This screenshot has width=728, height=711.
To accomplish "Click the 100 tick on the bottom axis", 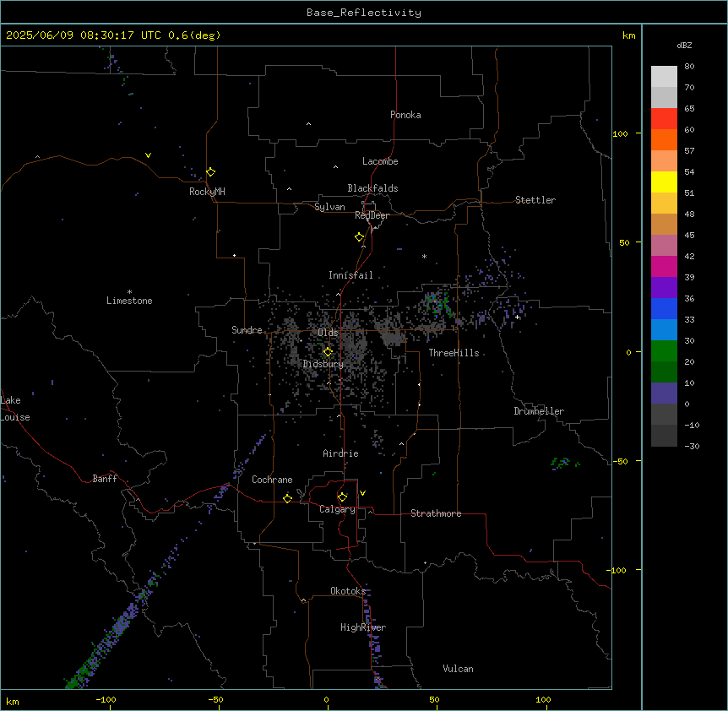I will [543, 699].
